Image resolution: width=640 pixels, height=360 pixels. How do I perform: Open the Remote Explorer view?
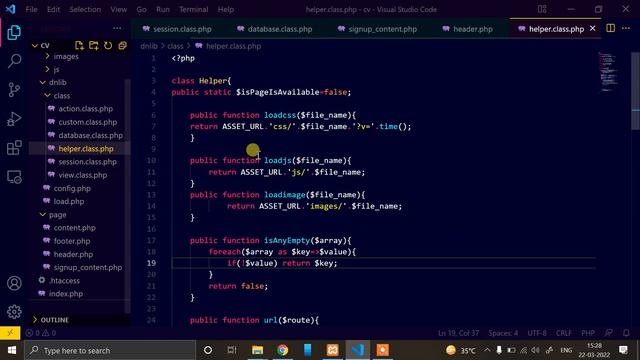14,177
